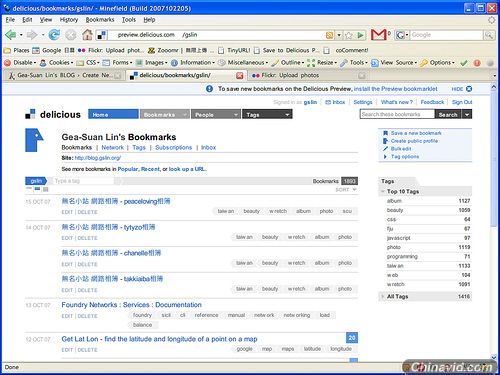
Task: Click the green Go arrow in address bar
Action: (x=361, y=35)
